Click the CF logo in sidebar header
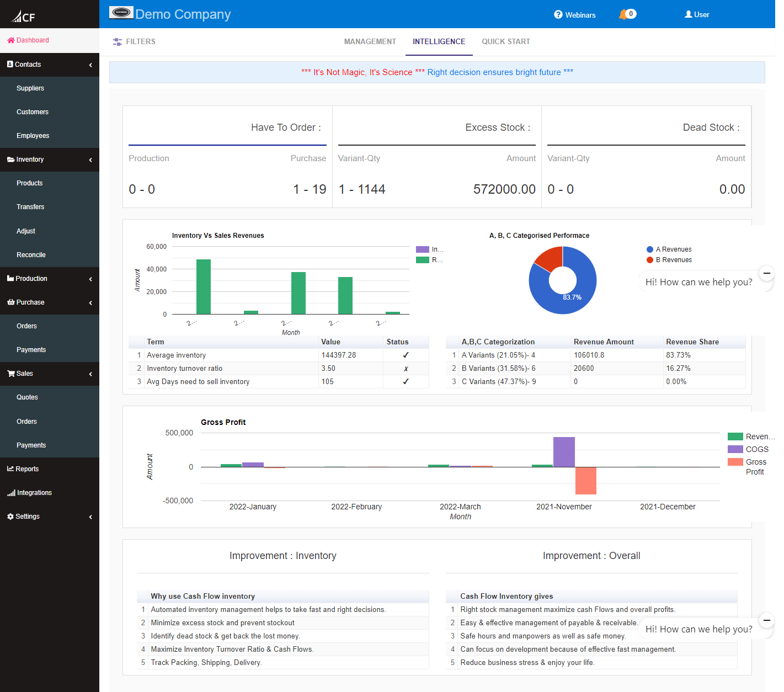 [24, 17]
